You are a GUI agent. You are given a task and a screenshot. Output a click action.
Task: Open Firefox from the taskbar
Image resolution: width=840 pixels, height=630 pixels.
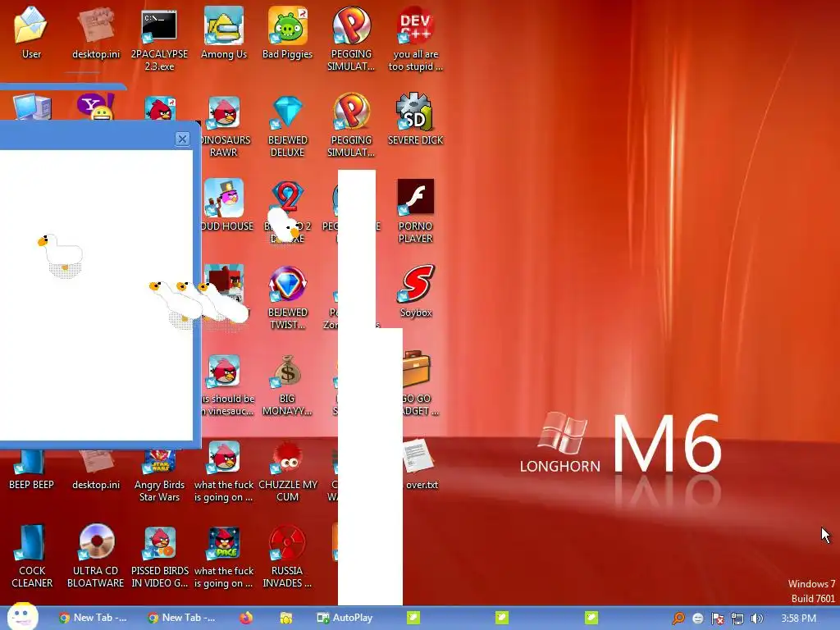pos(246,618)
